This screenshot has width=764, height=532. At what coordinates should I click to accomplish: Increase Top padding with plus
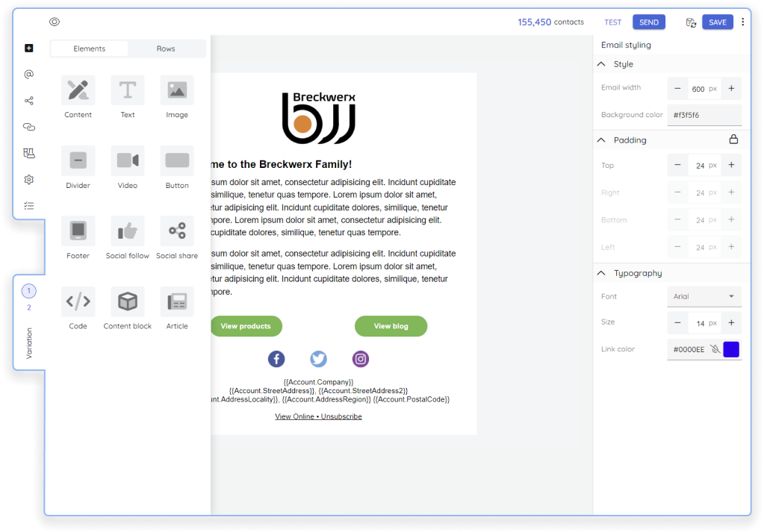coord(731,165)
